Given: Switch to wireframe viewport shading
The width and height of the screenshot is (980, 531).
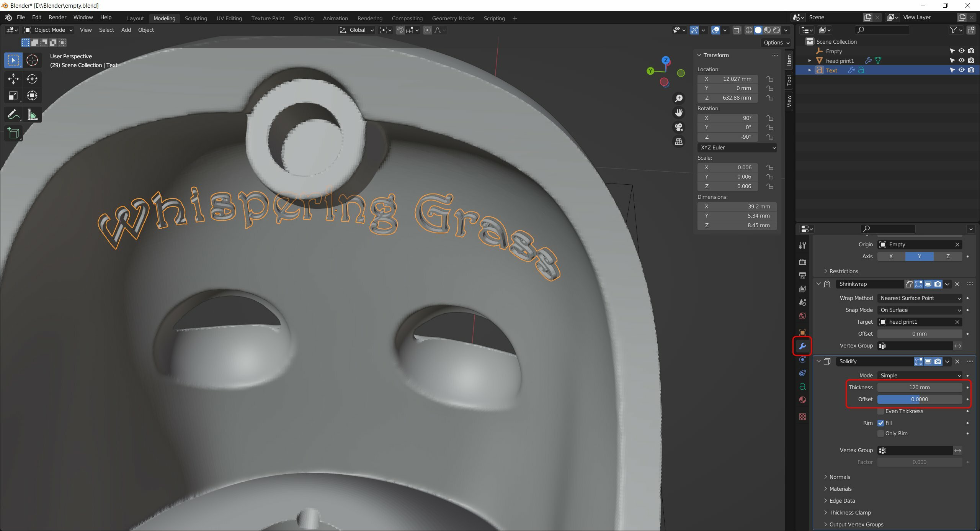Looking at the screenshot, I should (x=749, y=30).
